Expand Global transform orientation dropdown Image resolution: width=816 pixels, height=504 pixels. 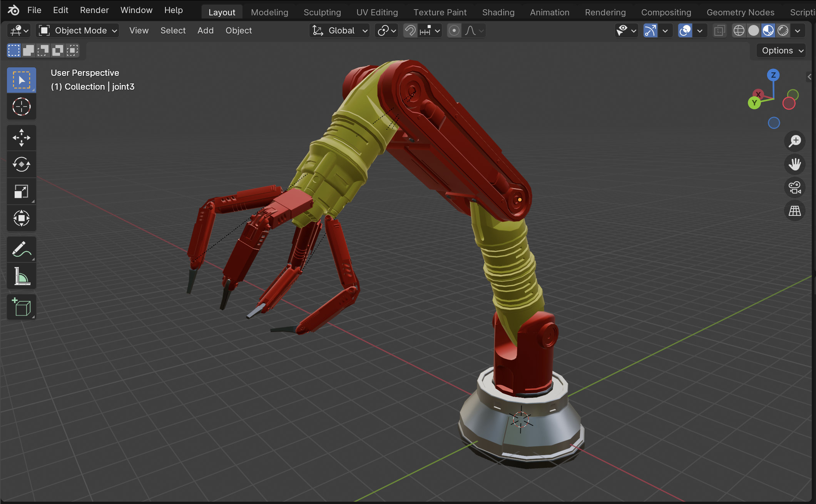coord(339,30)
